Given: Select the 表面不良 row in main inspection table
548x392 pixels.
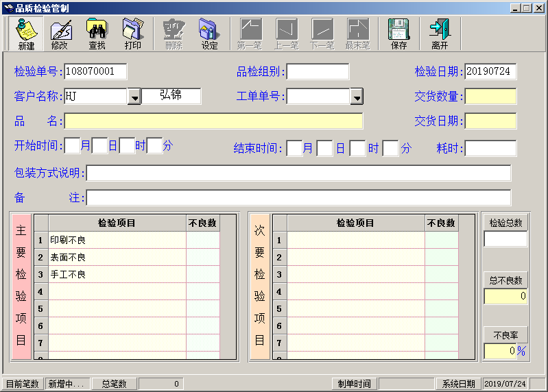Looking at the screenshot, I should coord(117,257).
